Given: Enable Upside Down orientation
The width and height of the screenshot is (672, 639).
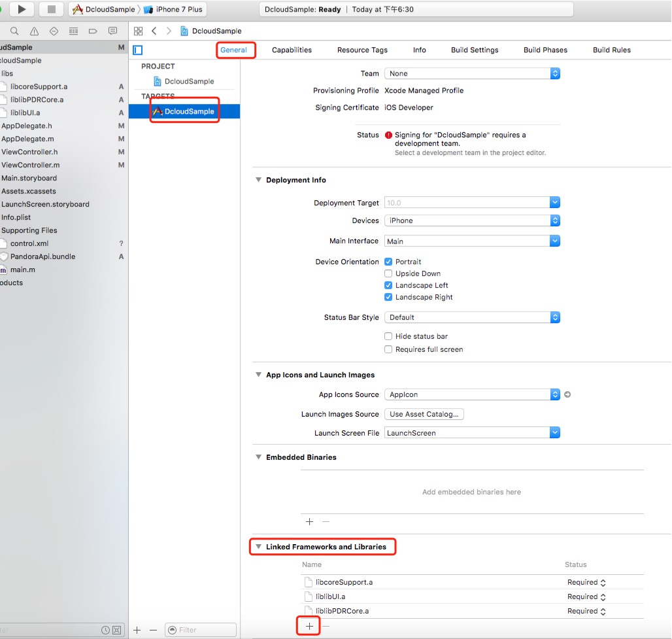Looking at the screenshot, I should point(388,273).
